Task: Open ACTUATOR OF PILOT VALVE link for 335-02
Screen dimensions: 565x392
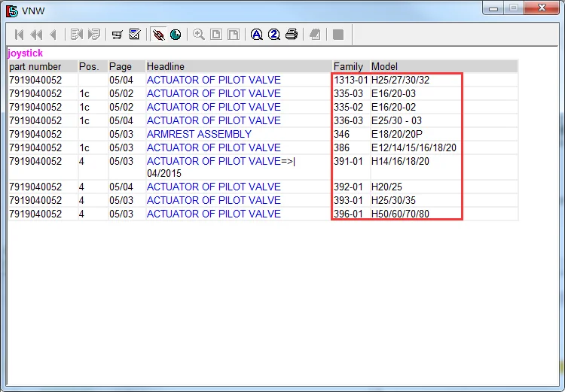Action: coord(214,107)
